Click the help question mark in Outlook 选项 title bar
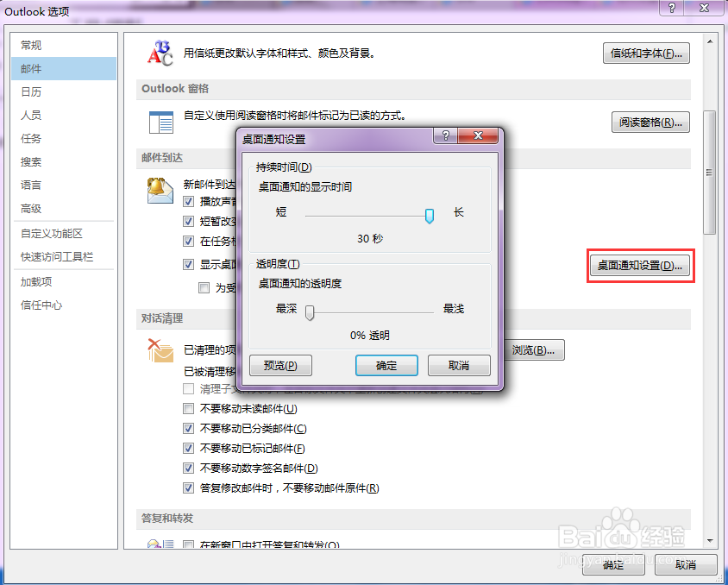 point(671,8)
